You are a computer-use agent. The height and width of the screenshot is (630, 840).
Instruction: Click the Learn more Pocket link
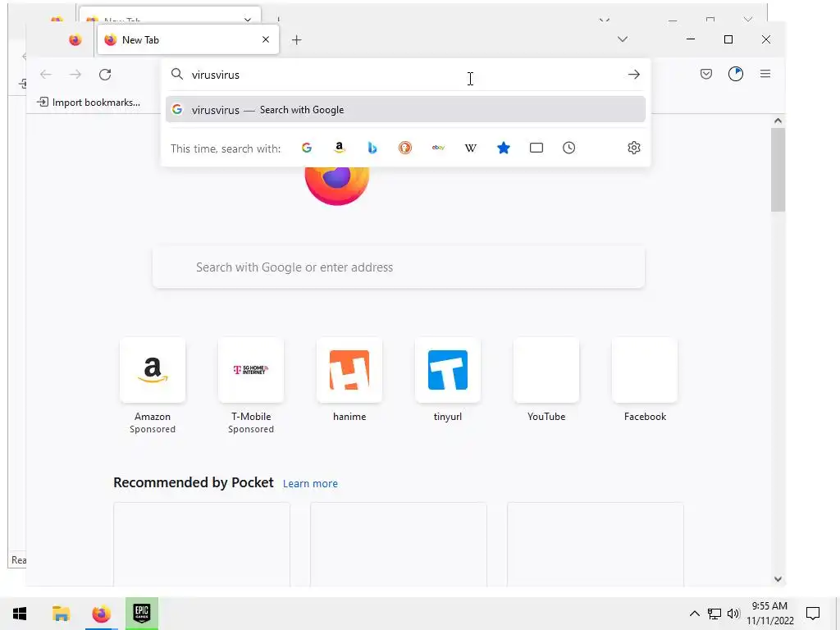310,484
